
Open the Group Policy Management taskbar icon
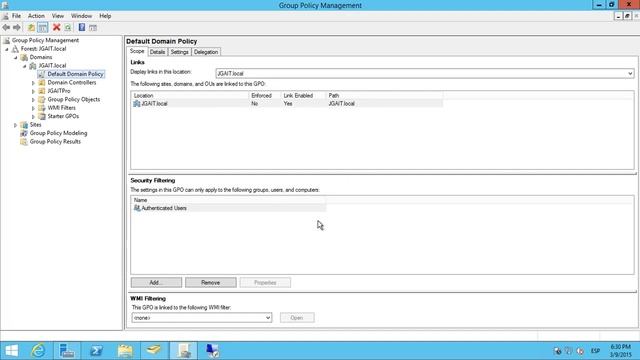coord(183,351)
